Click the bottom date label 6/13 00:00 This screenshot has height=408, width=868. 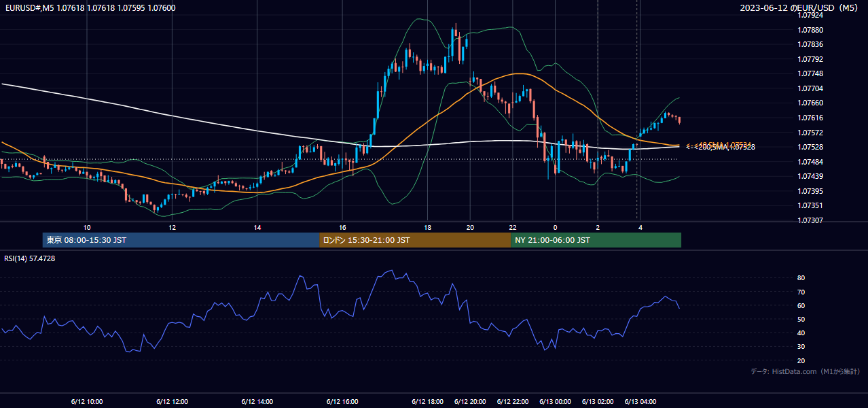(x=556, y=402)
